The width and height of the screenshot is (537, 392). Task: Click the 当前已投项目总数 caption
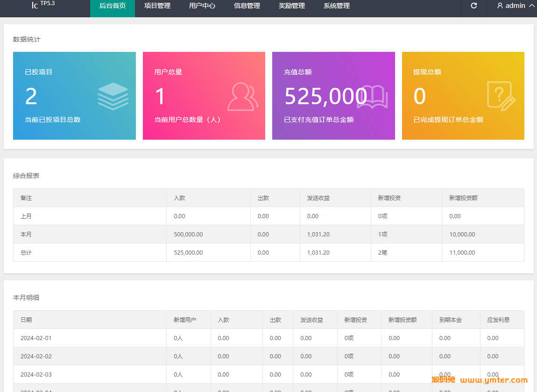point(53,120)
